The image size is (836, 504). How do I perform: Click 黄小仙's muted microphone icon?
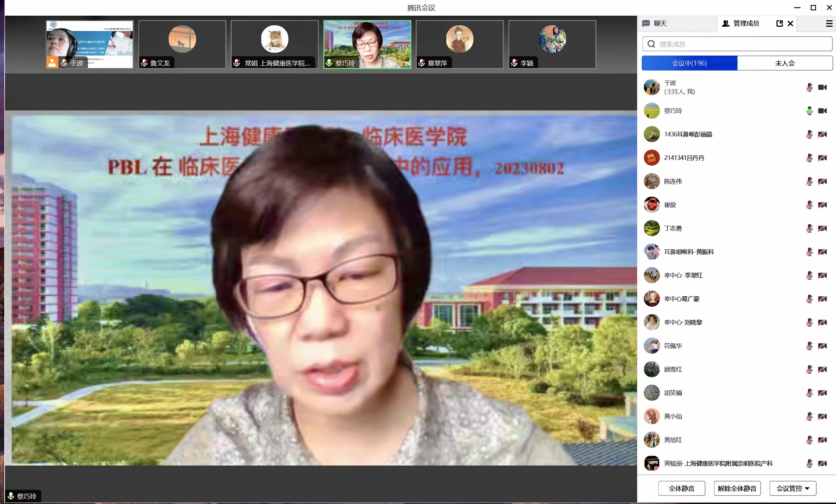point(809,416)
